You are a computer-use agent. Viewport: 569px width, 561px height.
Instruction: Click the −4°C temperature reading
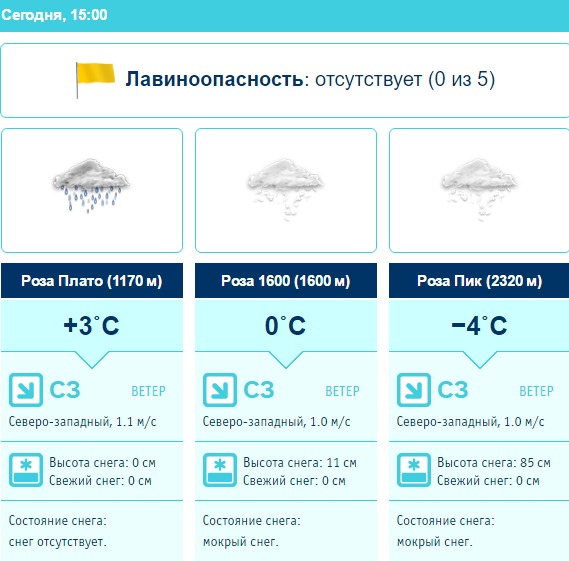[479, 325]
